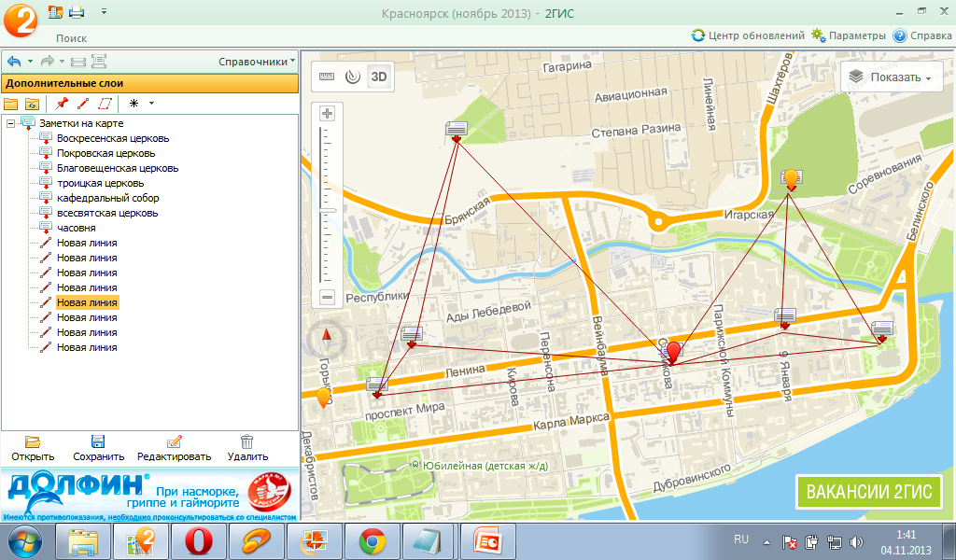This screenshot has height=560, width=956.
Task: Click the asterisk icon in layers toolbar
Action: click(x=134, y=104)
